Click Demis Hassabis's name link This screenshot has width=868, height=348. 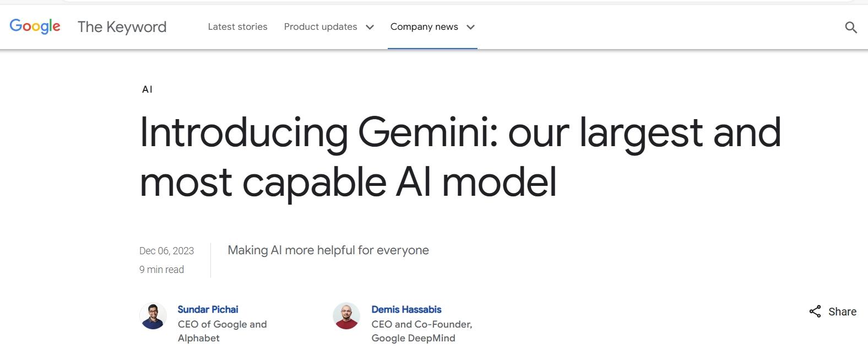click(x=407, y=309)
